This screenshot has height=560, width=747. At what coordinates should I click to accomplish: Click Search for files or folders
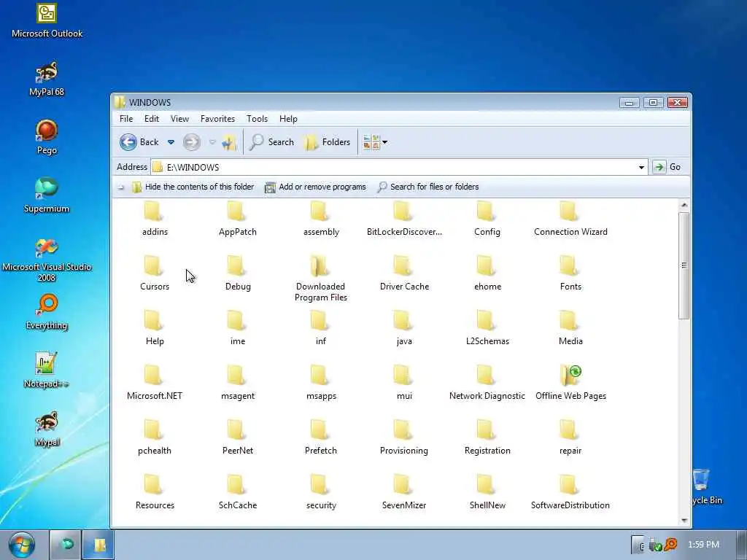(427, 187)
